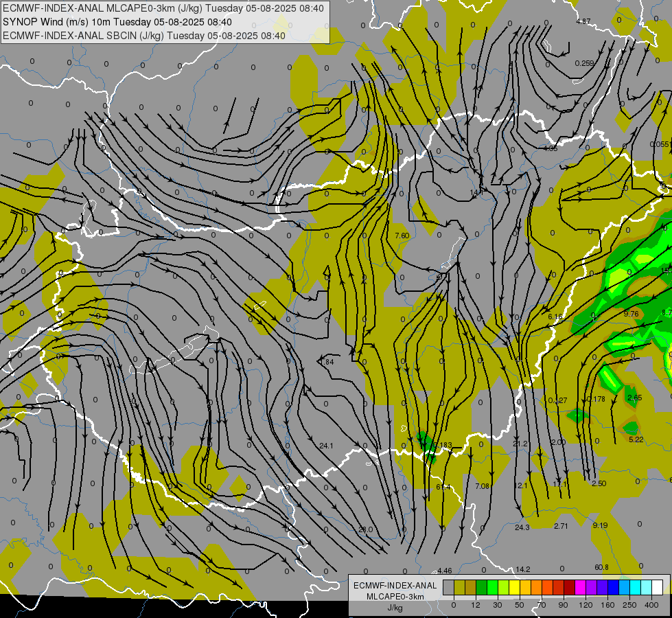The image size is (672, 618).
Task: Click the 21.2 value on the map
Action: [520, 444]
